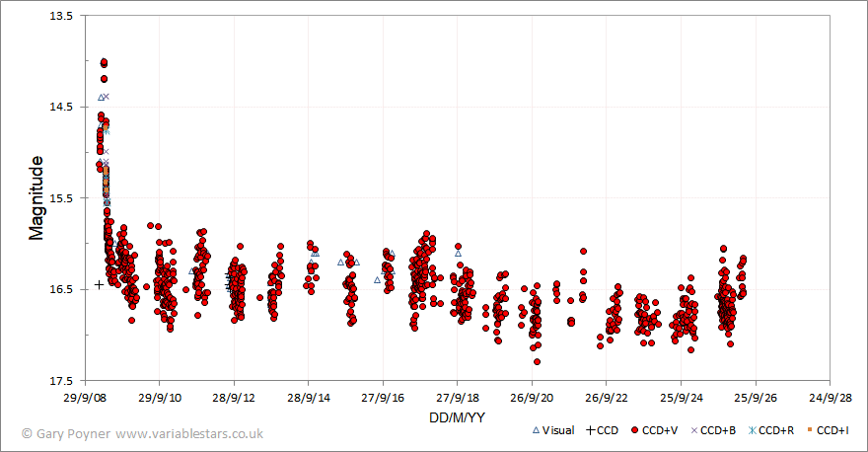Open the www.variablestars.co.uk link text

189,433
